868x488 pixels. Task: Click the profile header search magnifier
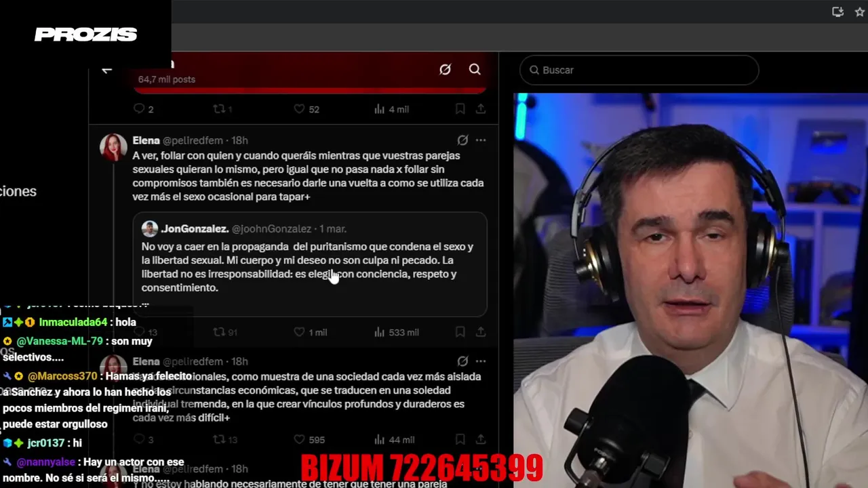point(475,69)
